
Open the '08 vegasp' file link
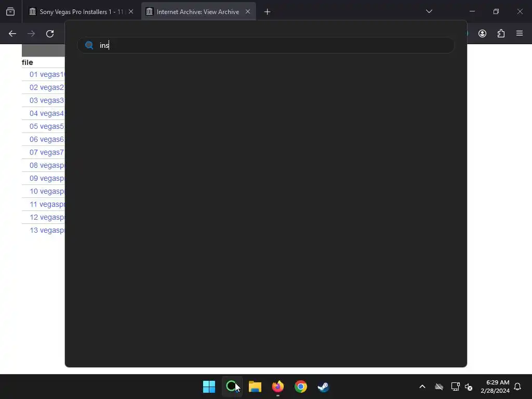(47, 165)
